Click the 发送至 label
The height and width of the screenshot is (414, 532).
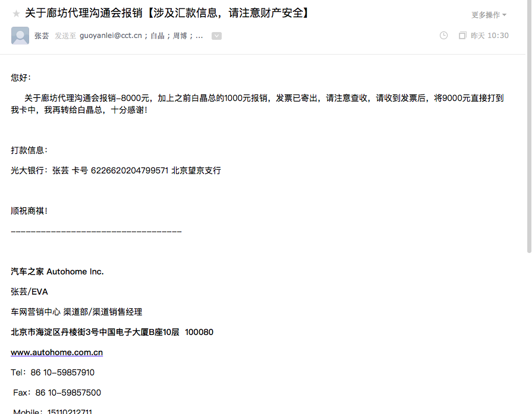(65, 36)
